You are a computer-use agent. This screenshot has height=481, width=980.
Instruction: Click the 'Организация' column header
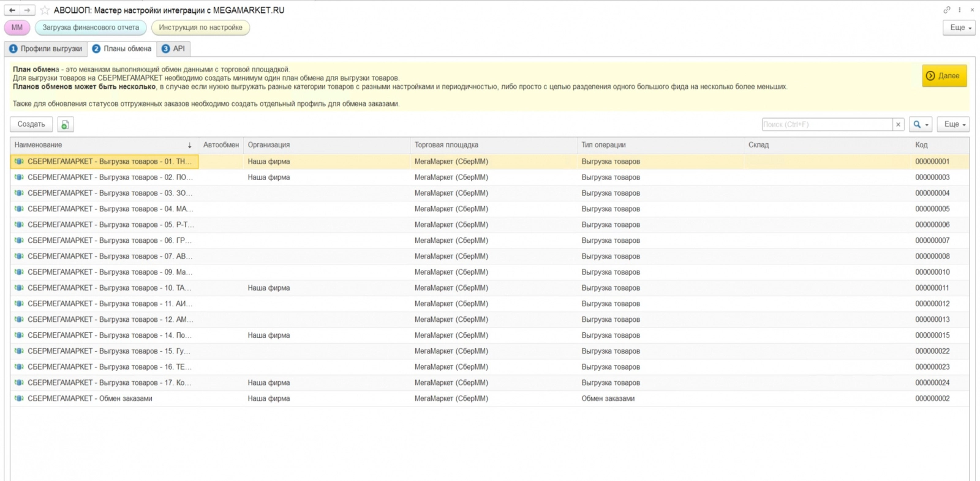[327, 145]
